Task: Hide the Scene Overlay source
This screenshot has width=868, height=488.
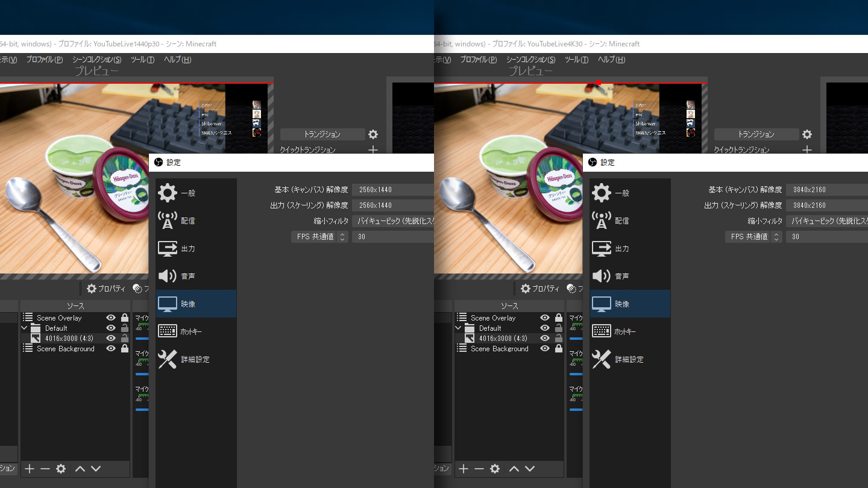Action: click(110, 318)
